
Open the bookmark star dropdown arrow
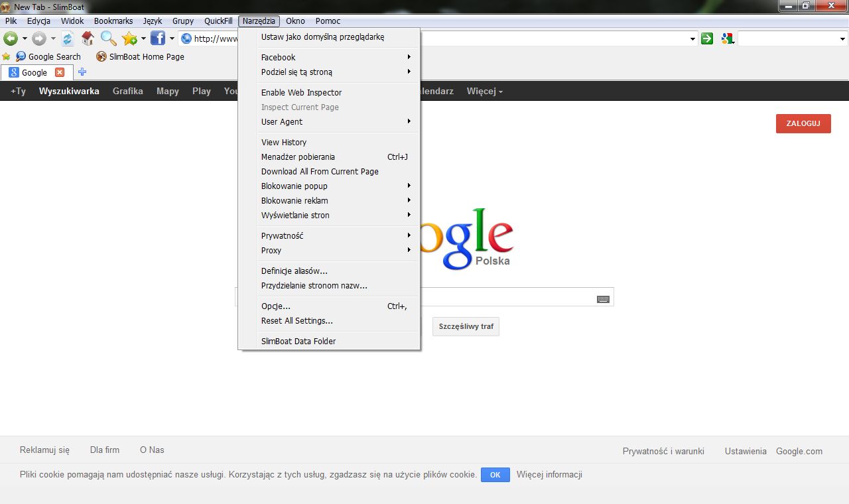point(143,38)
